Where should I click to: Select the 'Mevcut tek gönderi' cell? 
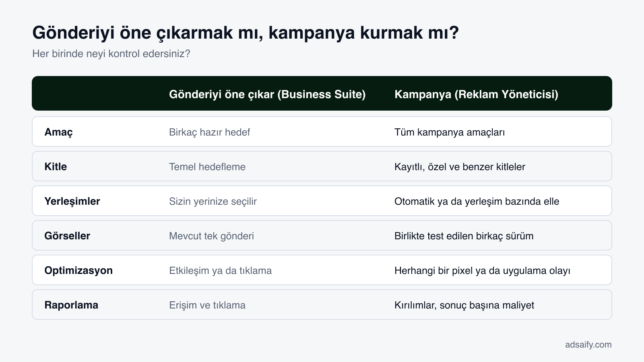pos(211,236)
